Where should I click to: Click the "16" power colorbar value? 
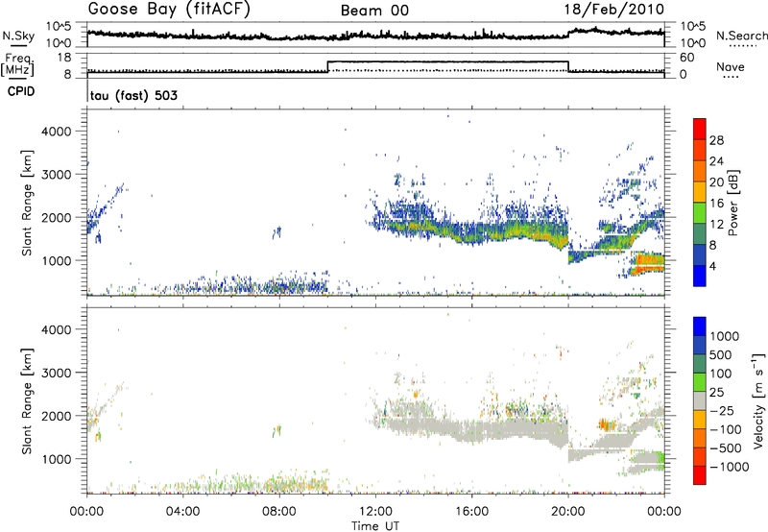click(x=716, y=204)
